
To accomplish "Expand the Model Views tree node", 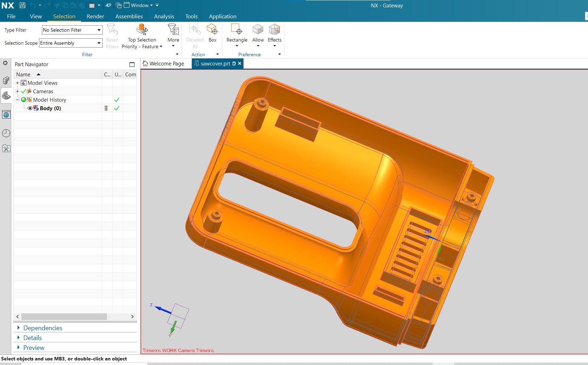I will point(17,83).
